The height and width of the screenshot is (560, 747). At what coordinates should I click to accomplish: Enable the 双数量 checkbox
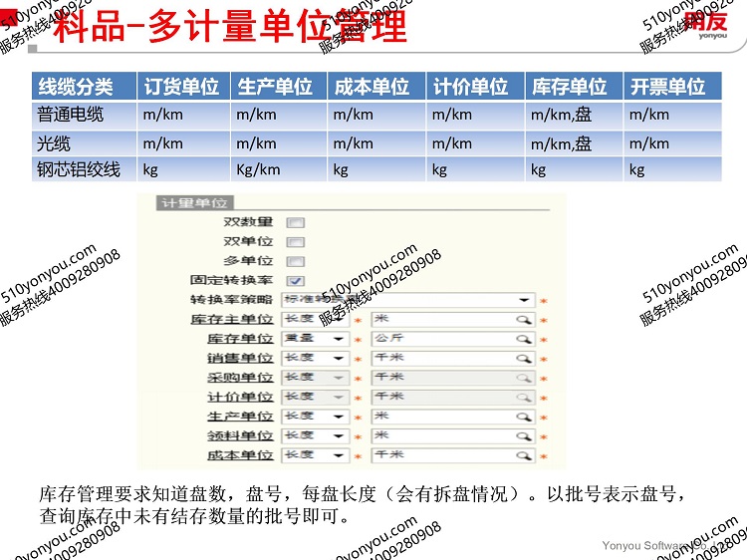coord(296,223)
